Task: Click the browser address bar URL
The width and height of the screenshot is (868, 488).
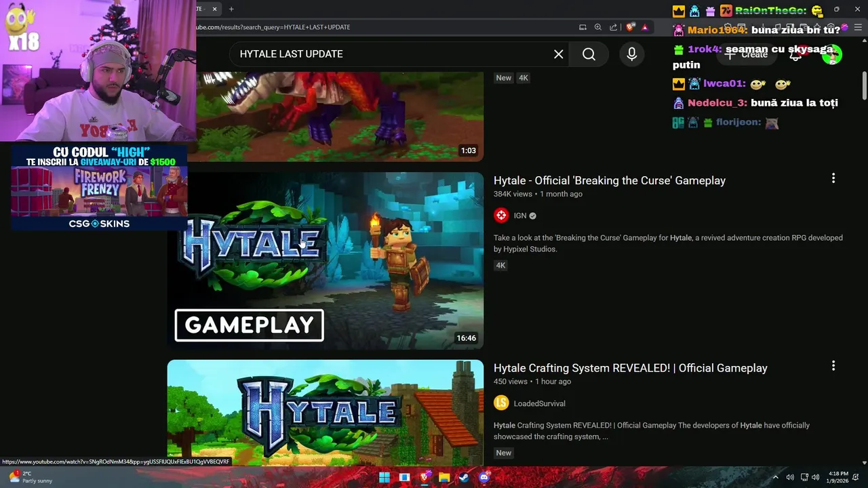Action: click(x=273, y=27)
